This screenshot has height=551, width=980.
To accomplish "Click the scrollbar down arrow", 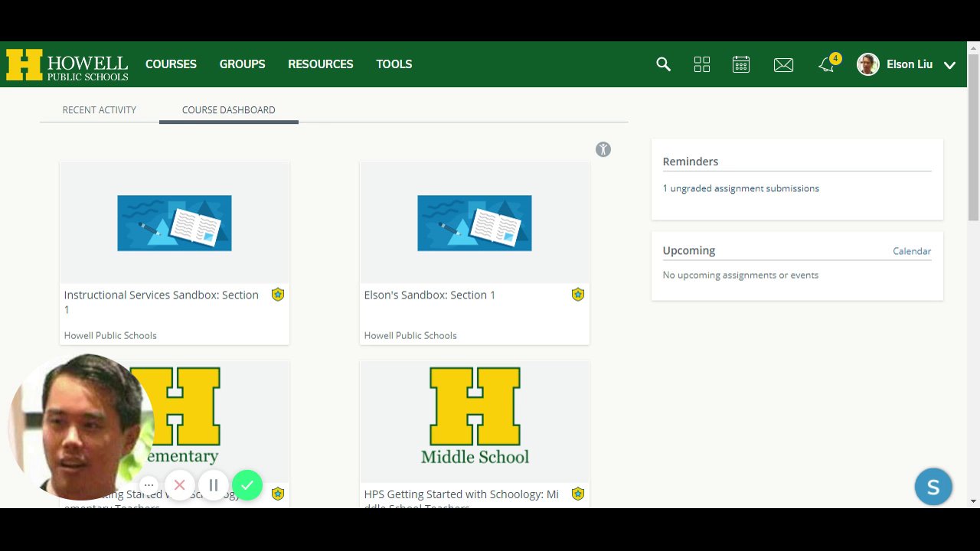I will click(974, 501).
